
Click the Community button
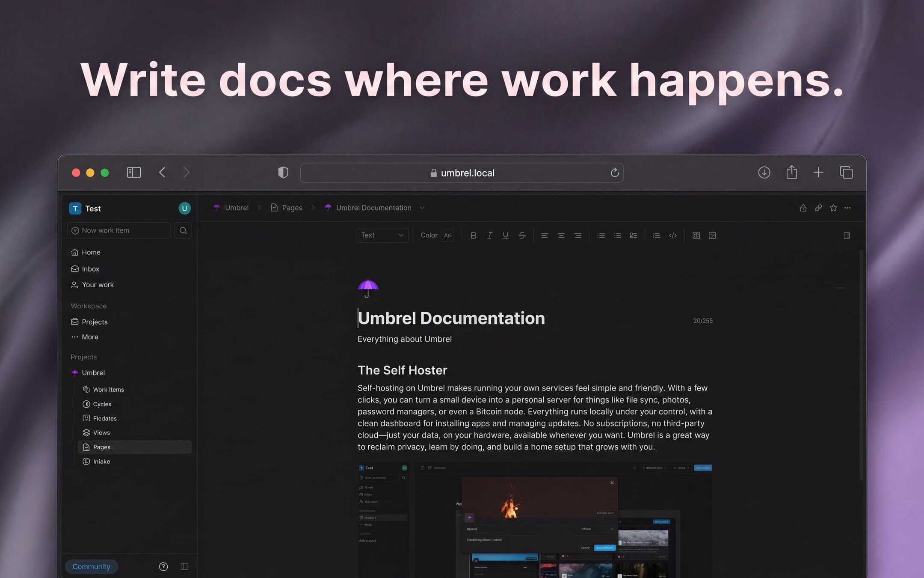(x=91, y=566)
